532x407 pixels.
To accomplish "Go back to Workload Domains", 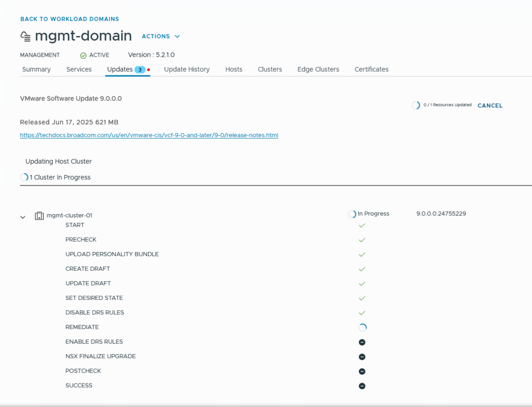I will [70, 19].
